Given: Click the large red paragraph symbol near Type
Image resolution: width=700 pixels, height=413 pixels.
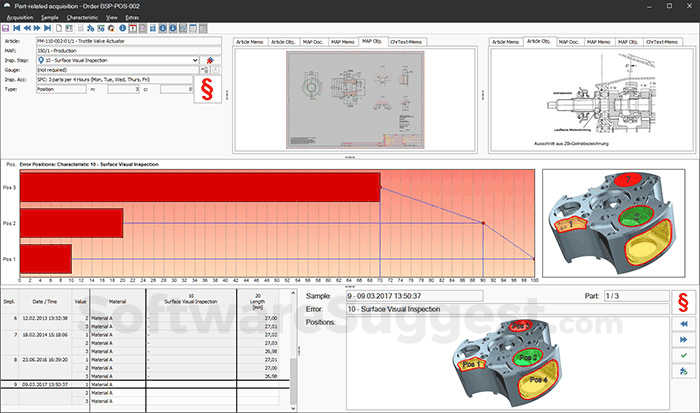Looking at the screenshot, I should tap(208, 89).
